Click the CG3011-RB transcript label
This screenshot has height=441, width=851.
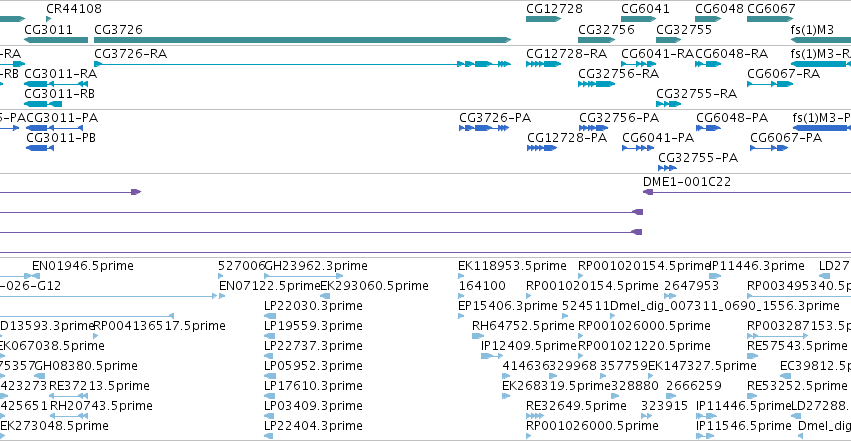tap(59, 94)
